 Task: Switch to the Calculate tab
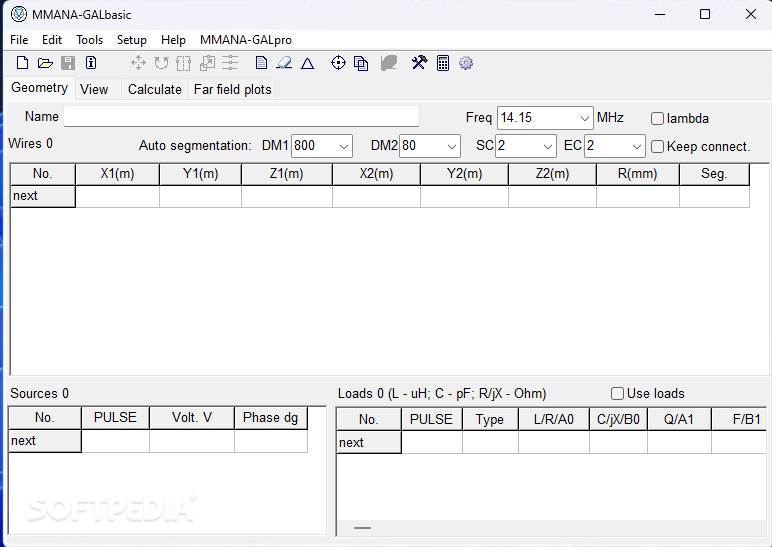click(155, 90)
